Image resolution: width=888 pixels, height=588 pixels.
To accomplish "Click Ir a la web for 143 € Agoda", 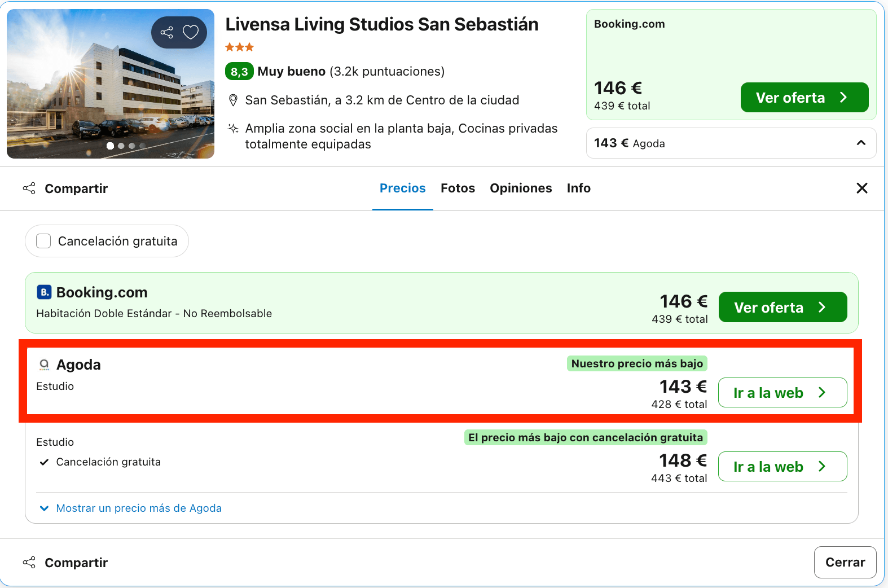I will coord(783,393).
